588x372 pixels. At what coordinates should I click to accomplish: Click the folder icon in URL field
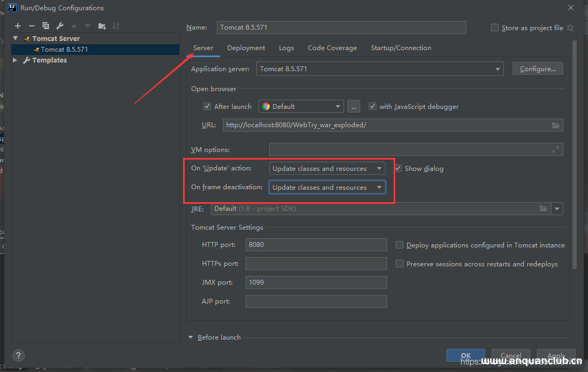click(555, 125)
